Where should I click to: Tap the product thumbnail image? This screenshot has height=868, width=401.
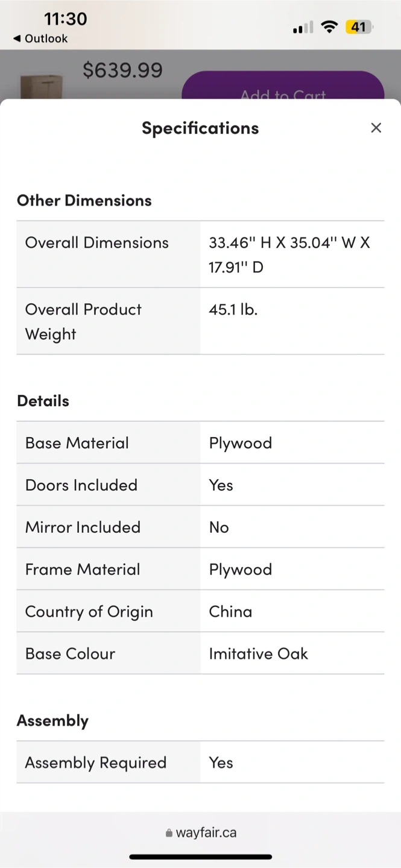pyautogui.click(x=41, y=86)
